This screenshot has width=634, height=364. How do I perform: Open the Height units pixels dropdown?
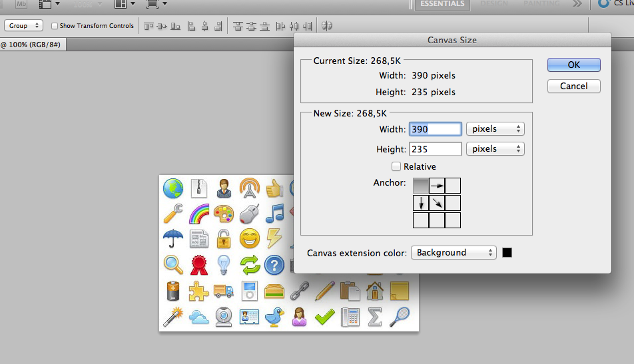(495, 149)
